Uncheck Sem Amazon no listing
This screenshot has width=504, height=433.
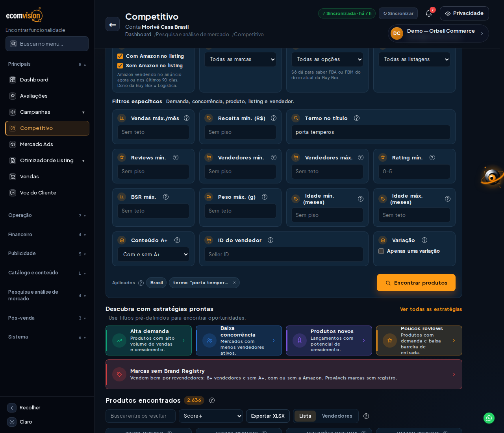[120, 66]
